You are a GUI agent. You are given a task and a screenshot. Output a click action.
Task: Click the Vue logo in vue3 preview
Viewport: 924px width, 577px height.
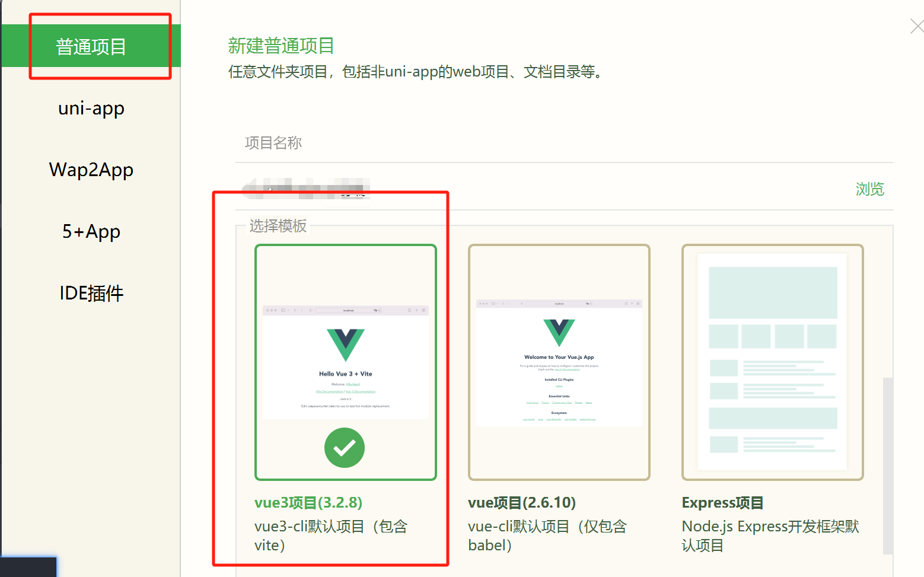pos(346,345)
